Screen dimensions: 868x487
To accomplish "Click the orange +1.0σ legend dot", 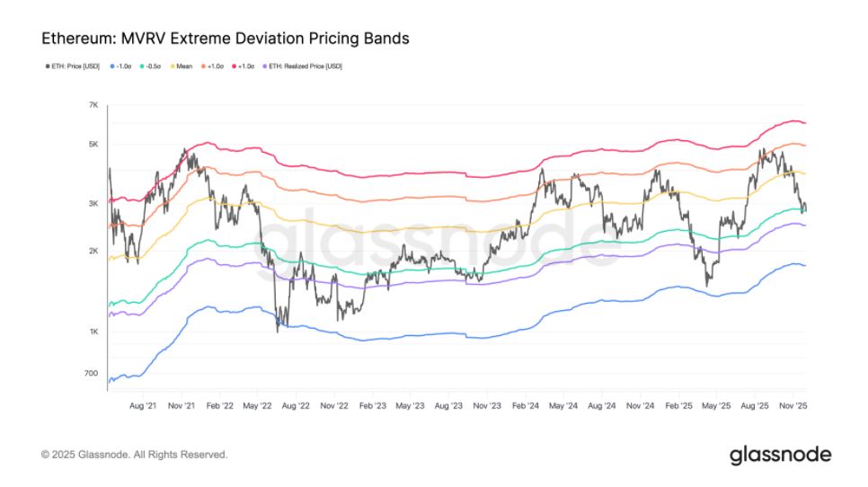I will [203, 66].
